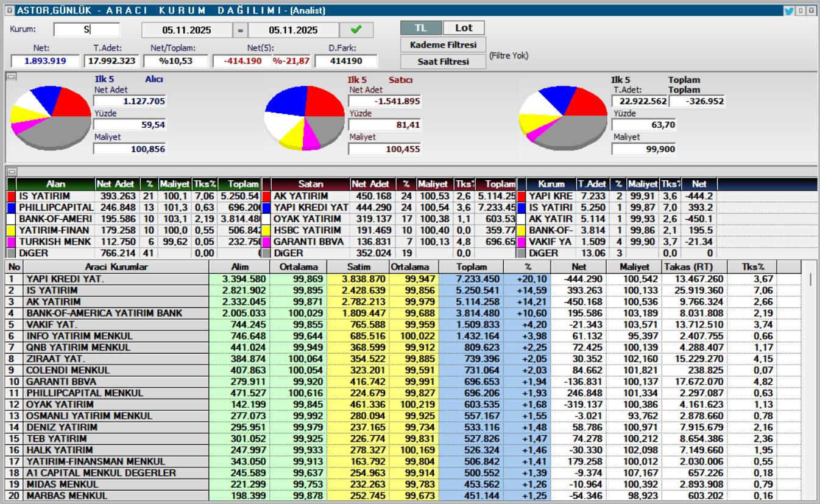820x504 pixels.
Task: Sort the table by the Alim column header
Action: tap(239, 266)
